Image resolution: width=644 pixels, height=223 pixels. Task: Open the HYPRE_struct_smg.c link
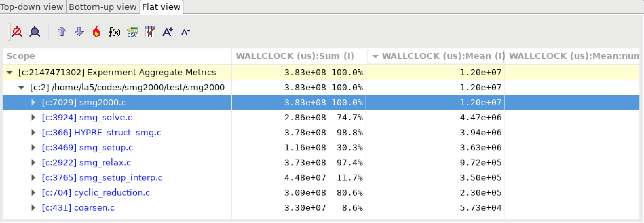102,132
